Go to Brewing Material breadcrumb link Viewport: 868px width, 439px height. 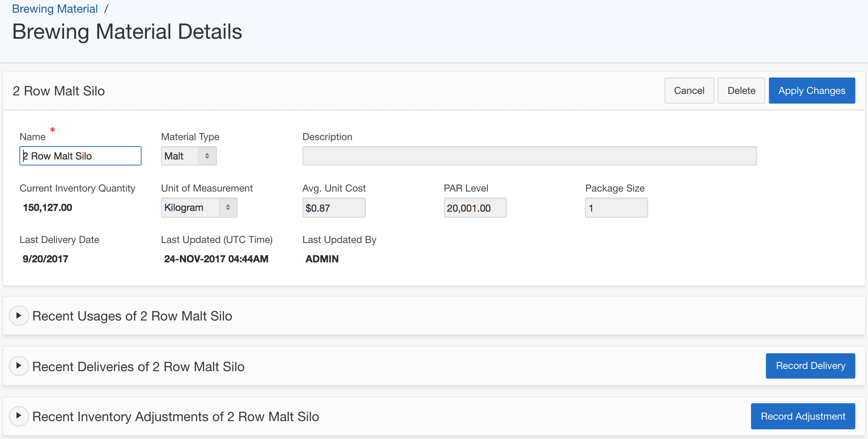click(55, 9)
